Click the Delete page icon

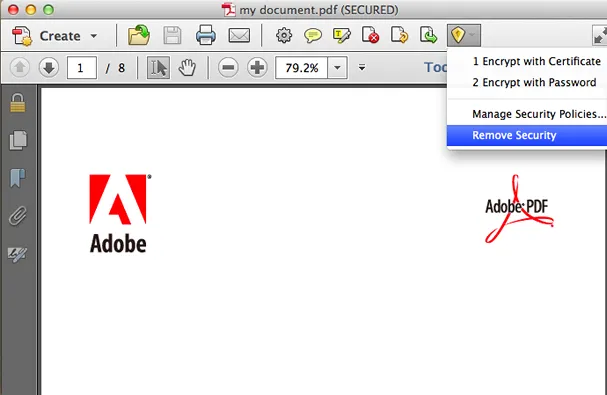click(370, 35)
